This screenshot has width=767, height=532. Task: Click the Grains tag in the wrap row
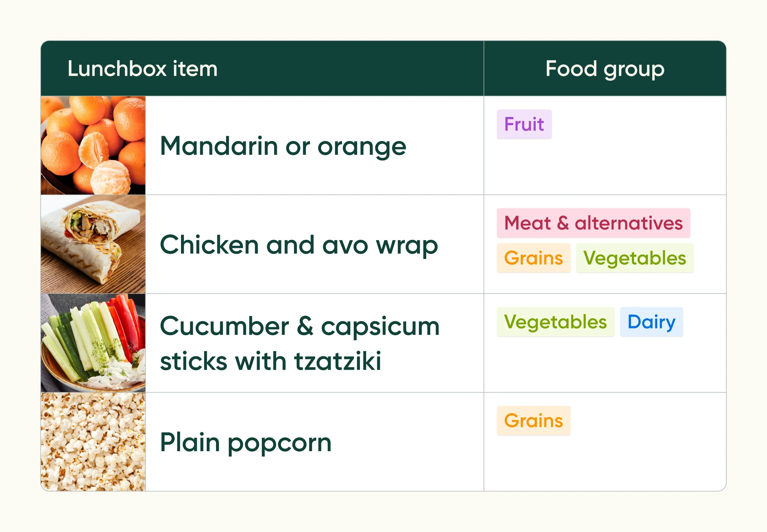point(533,258)
